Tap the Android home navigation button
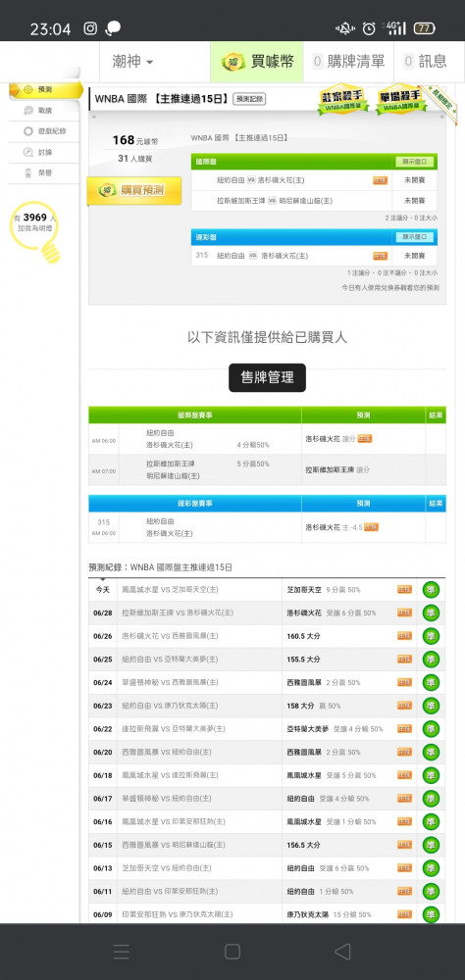The height and width of the screenshot is (980, 465). [x=232, y=952]
